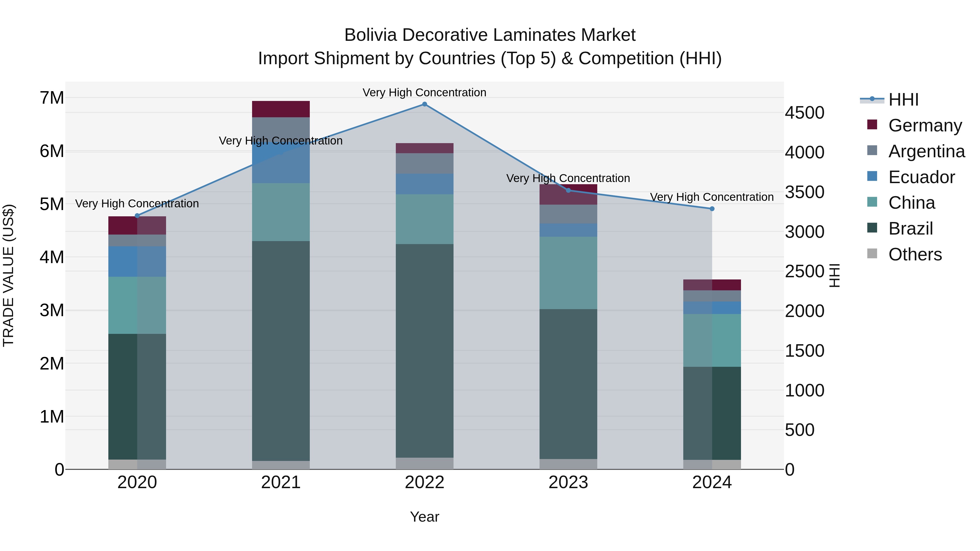Click the Argentina segment of the 2022 bar
This screenshot has height=551, width=980.
425,164
